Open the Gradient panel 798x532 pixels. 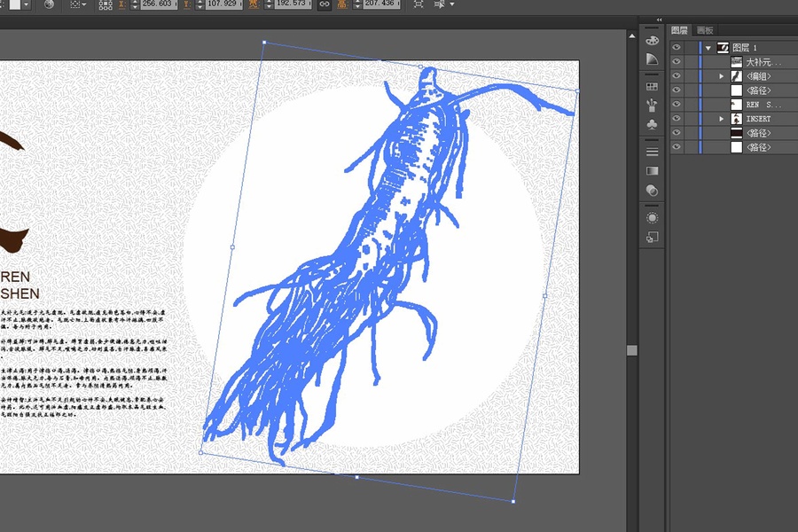(652, 171)
